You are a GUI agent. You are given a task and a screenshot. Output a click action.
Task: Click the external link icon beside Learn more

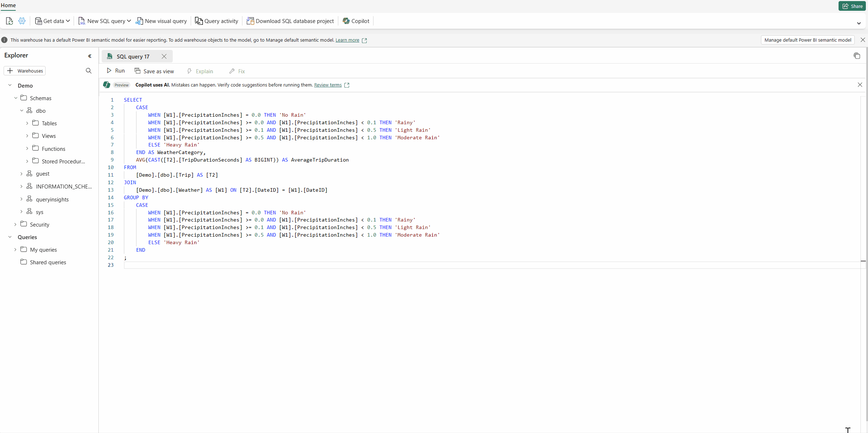pos(364,40)
